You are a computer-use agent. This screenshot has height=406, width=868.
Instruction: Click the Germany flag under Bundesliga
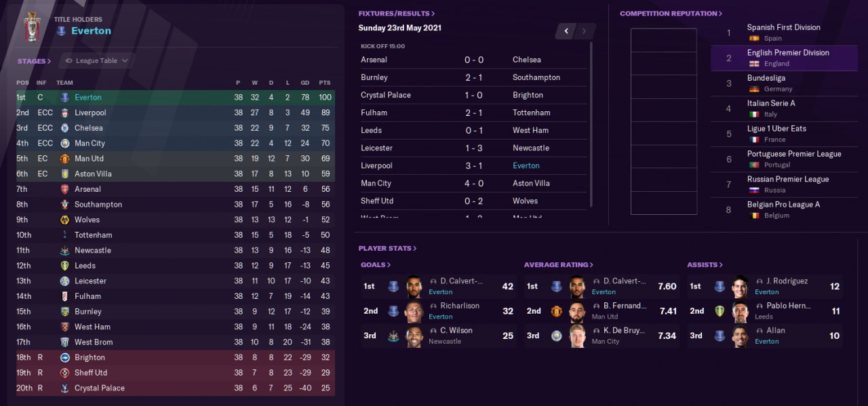(x=753, y=89)
